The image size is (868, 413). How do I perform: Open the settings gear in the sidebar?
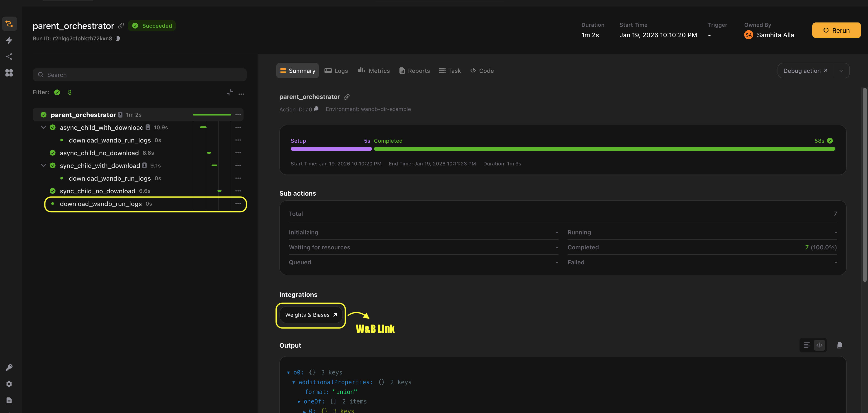tap(9, 384)
